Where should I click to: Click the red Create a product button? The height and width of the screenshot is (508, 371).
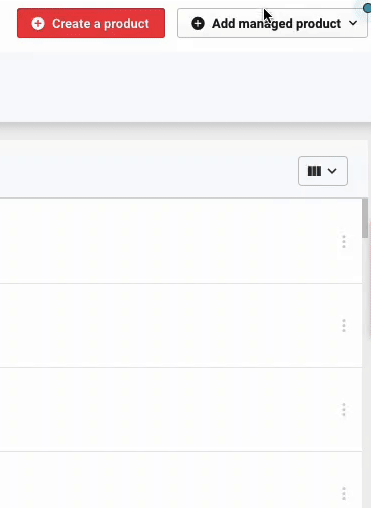[91, 23]
